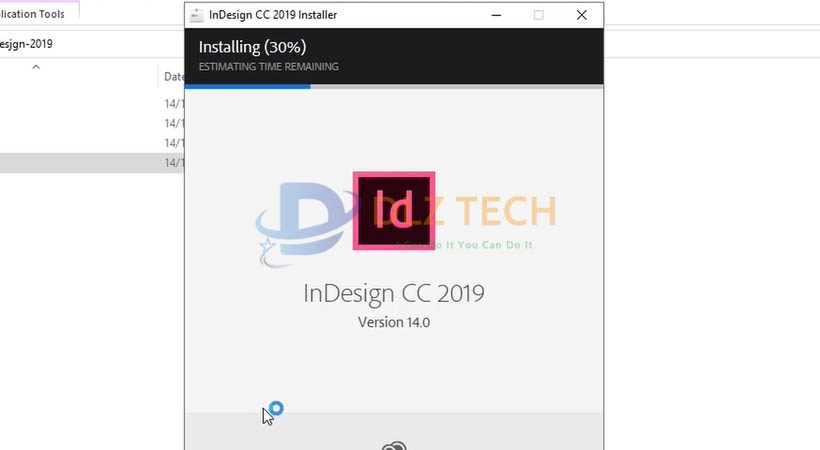Click the InDesign Id logo tile

click(x=394, y=210)
